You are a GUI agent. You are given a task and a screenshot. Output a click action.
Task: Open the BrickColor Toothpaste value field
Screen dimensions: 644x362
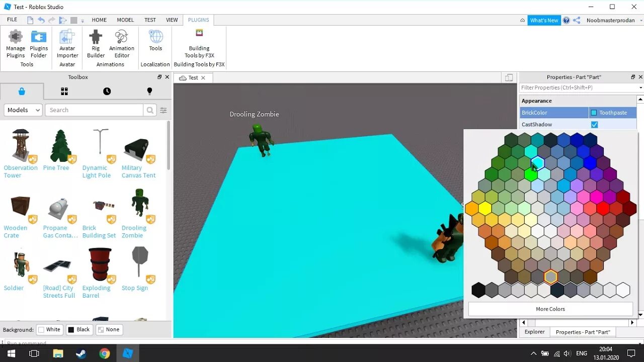pos(612,113)
